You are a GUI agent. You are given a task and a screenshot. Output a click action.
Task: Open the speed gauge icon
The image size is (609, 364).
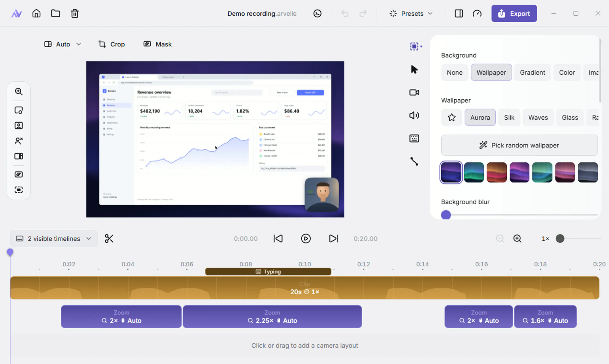coord(477,13)
